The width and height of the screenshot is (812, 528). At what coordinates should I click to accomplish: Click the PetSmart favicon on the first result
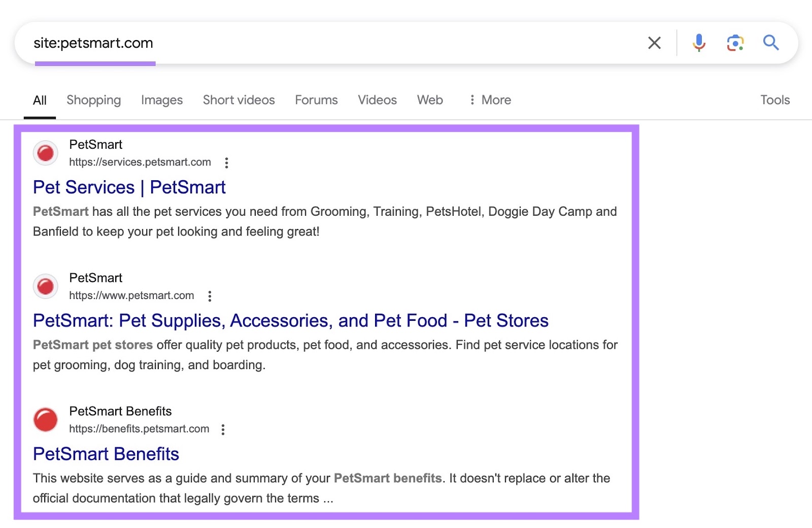point(45,153)
